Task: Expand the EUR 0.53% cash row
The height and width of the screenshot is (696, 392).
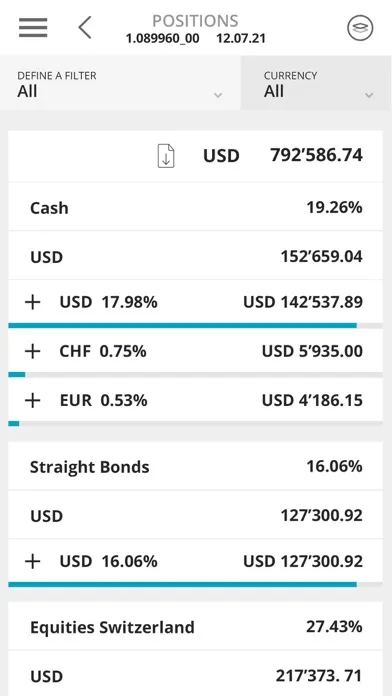Action: click(195, 400)
